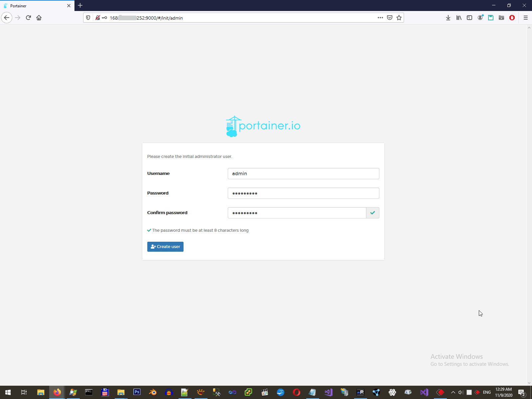Go back to the previous page
Screen dimensions: 532x399
7,18
